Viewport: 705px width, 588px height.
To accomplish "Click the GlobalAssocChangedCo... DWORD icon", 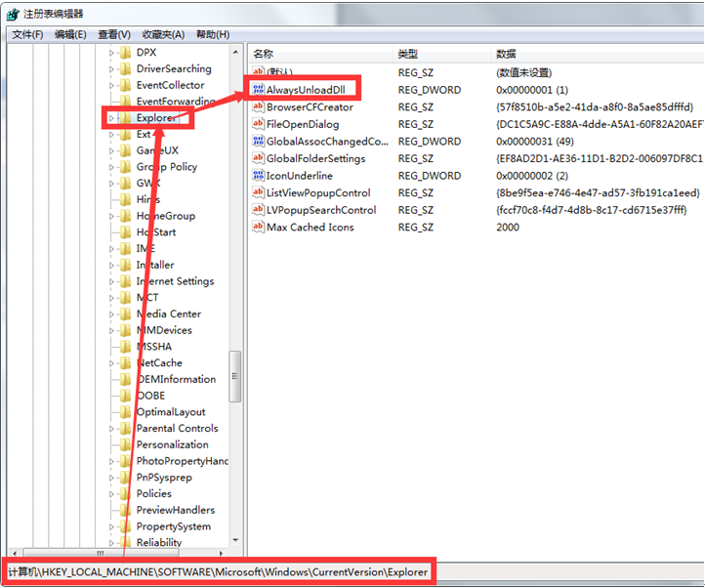I will [x=258, y=141].
